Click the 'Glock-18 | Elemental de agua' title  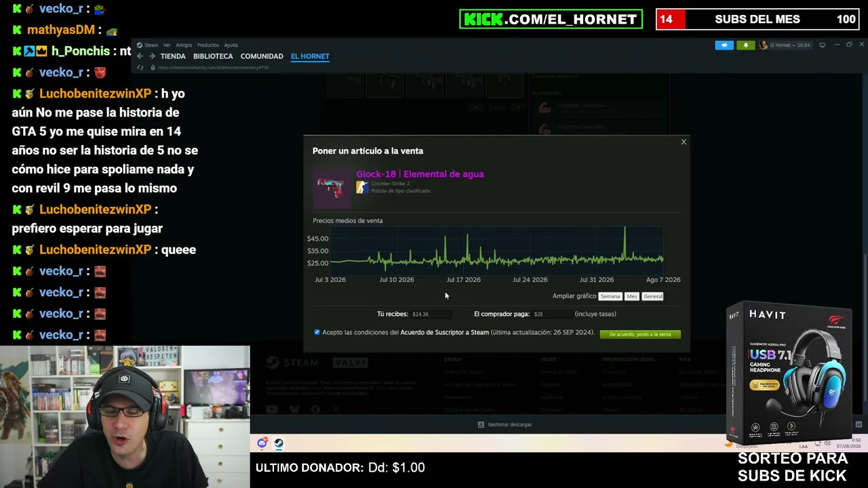[420, 174]
